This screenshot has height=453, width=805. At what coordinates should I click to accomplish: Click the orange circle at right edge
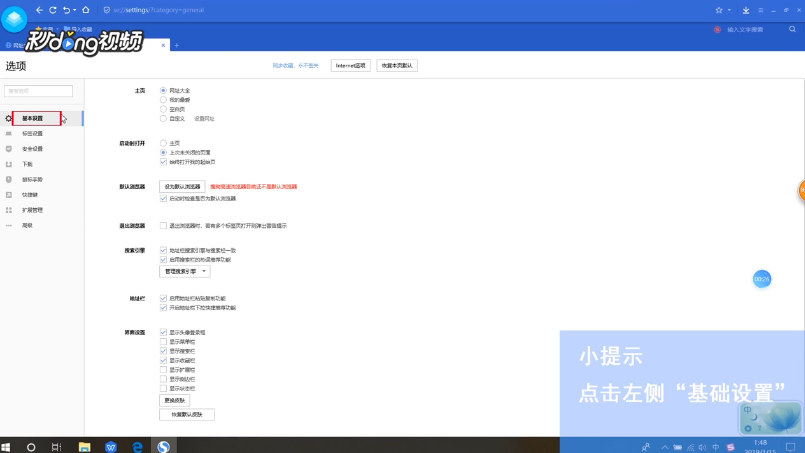tap(801, 191)
